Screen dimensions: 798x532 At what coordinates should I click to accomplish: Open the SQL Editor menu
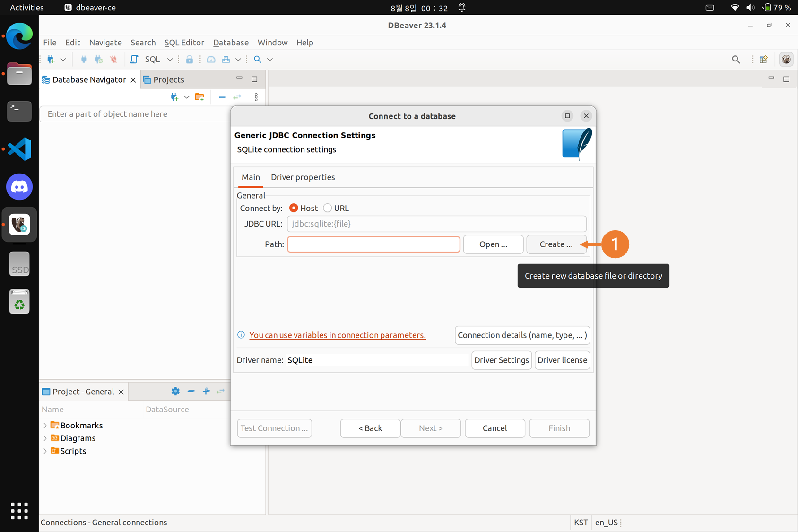(x=184, y=43)
